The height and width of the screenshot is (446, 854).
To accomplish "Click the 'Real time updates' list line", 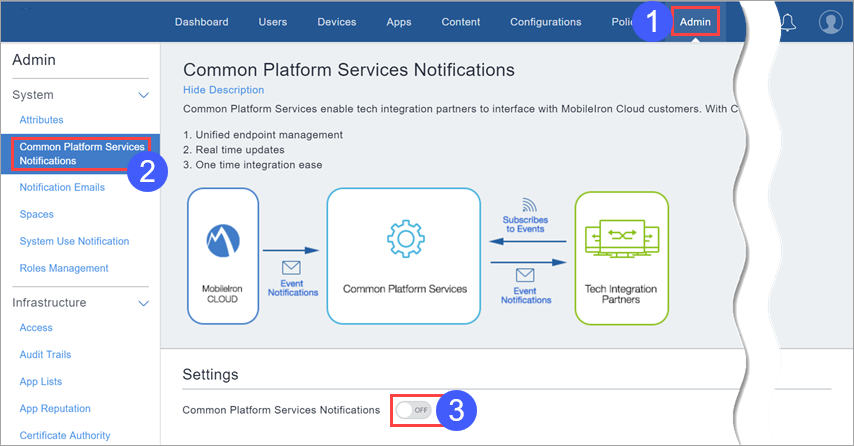I will pyautogui.click(x=234, y=150).
